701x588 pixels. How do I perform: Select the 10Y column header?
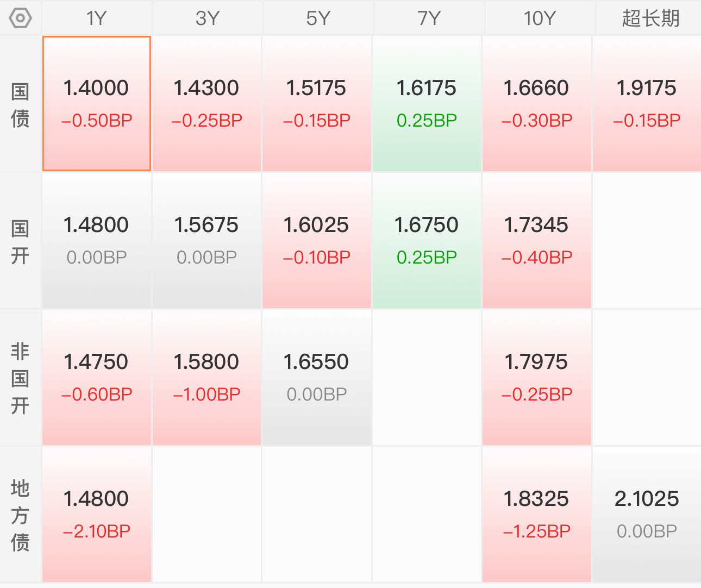pos(539,18)
